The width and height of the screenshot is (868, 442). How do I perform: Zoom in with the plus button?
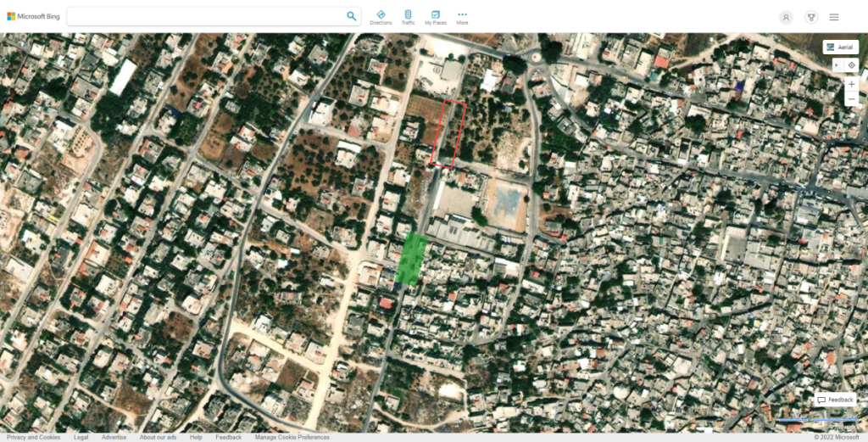(x=851, y=84)
